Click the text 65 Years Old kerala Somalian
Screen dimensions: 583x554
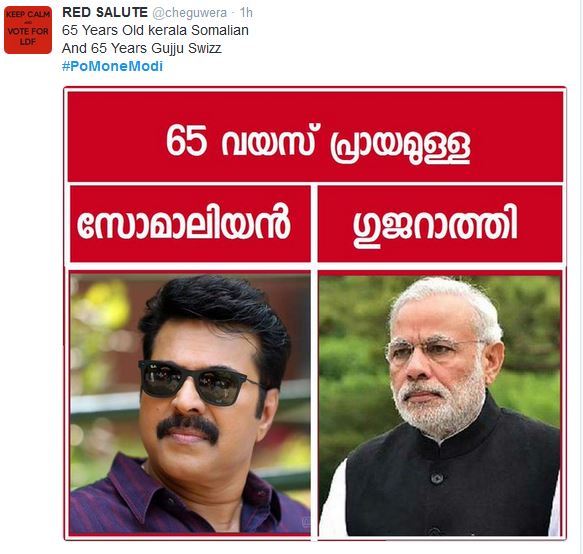point(155,30)
